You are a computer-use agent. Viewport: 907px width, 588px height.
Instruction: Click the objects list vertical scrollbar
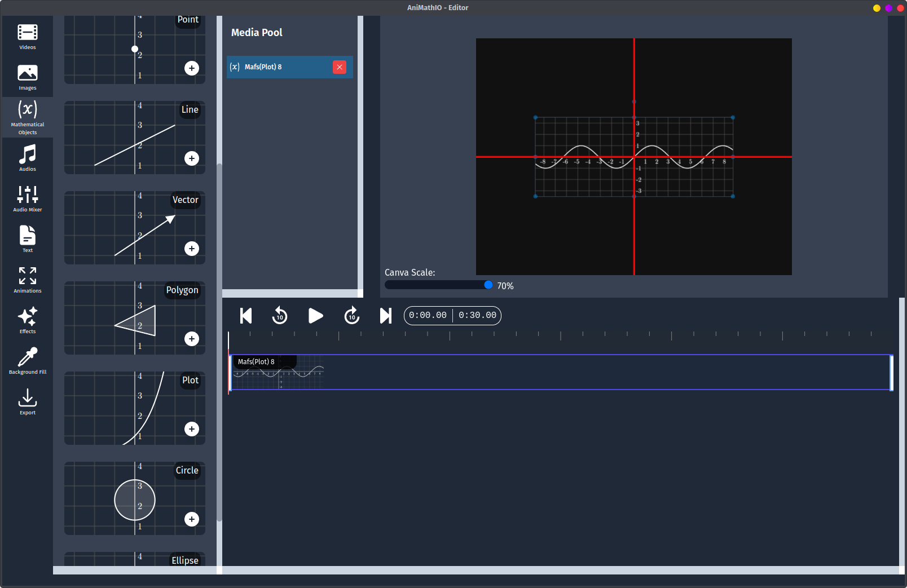coord(219,342)
